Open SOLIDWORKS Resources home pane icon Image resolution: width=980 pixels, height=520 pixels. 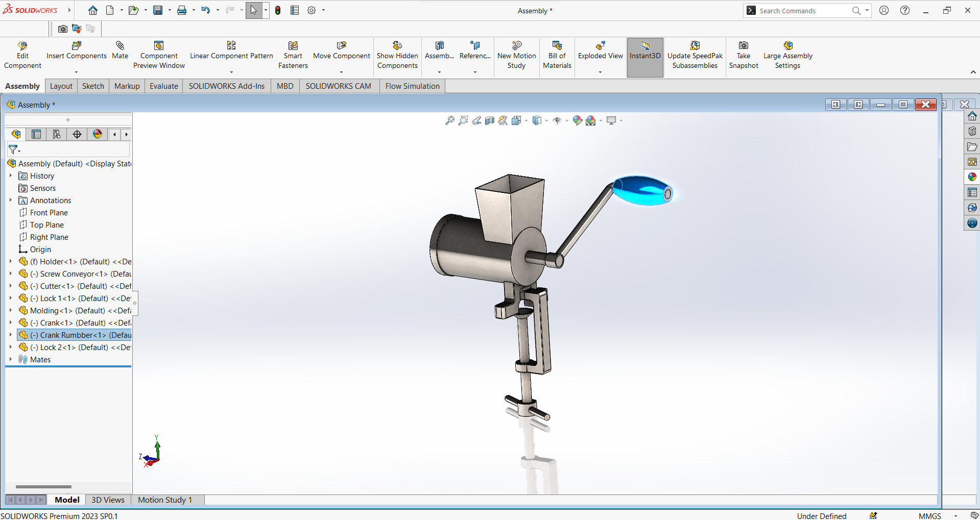click(x=972, y=116)
